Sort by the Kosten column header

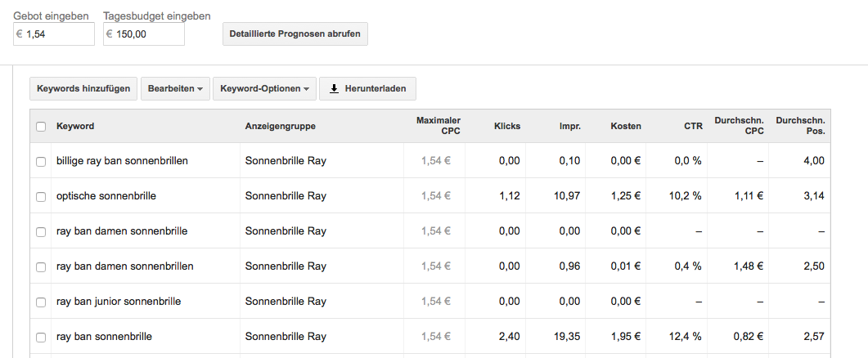[x=626, y=126]
